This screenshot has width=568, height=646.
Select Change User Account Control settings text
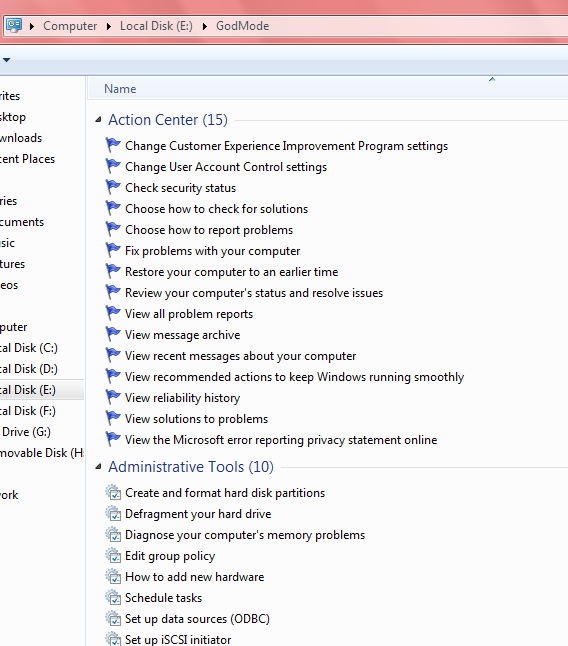coord(226,167)
